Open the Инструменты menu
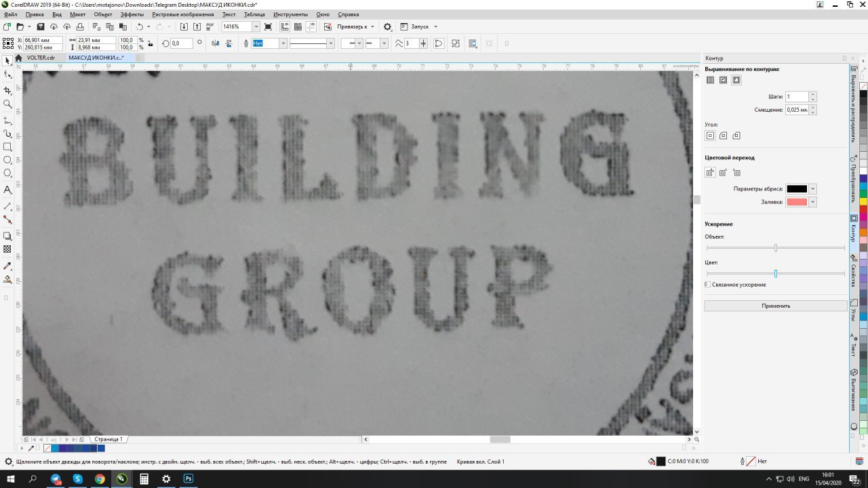868x488 pixels. click(x=290, y=14)
